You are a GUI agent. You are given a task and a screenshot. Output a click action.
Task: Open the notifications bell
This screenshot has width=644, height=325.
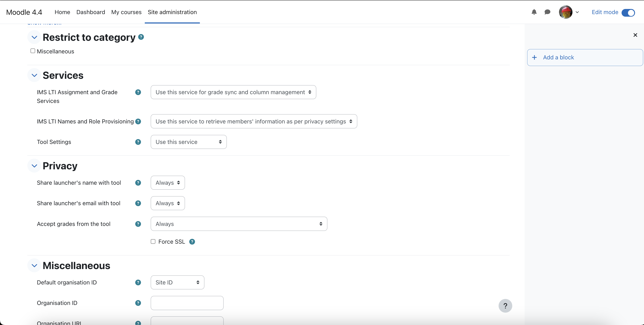pos(534,12)
